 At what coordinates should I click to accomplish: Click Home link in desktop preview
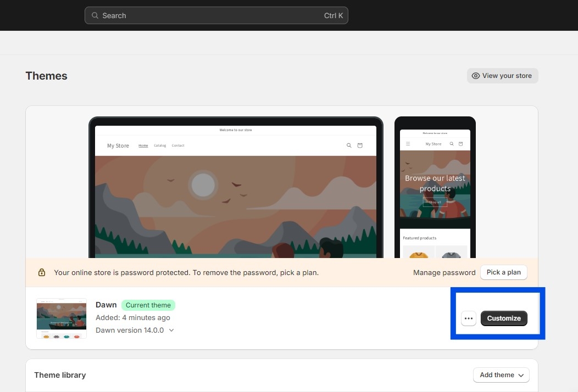pos(143,145)
